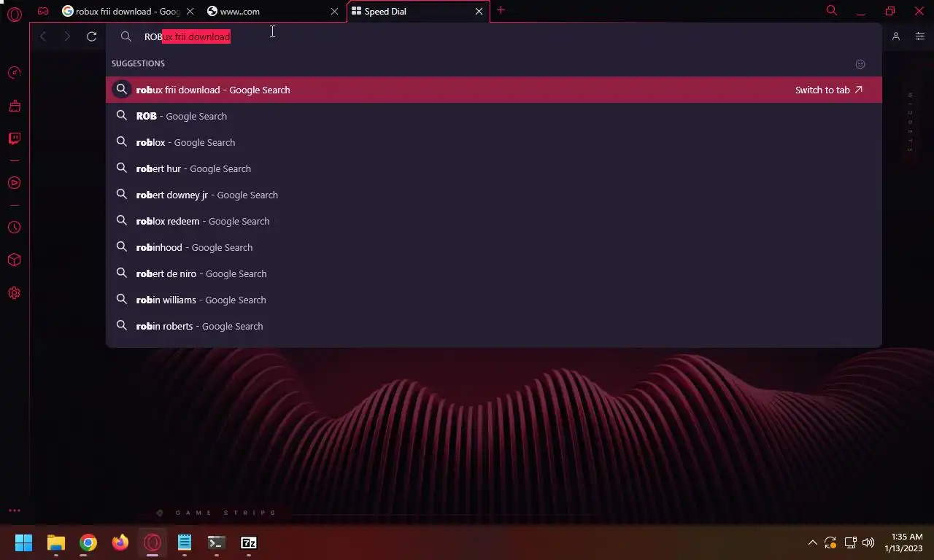The width and height of the screenshot is (934, 560).
Task: Go forward to next page
Action: click(67, 36)
